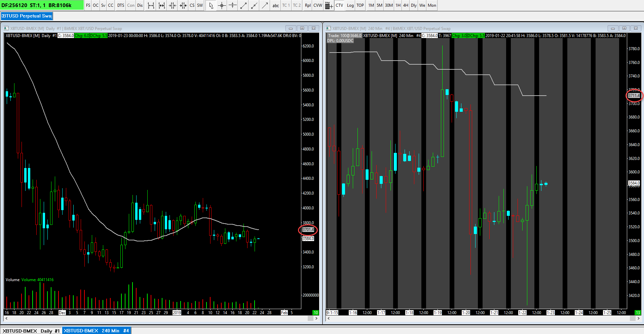Switch chart to Dly timeframe
The width and height of the screenshot is (644, 334).
(x=414, y=5)
